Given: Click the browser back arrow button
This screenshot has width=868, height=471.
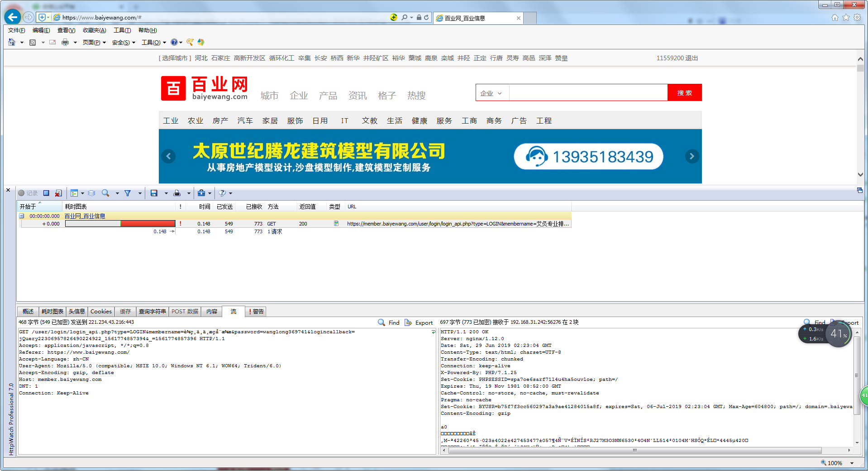Looking at the screenshot, I should 13,17.
